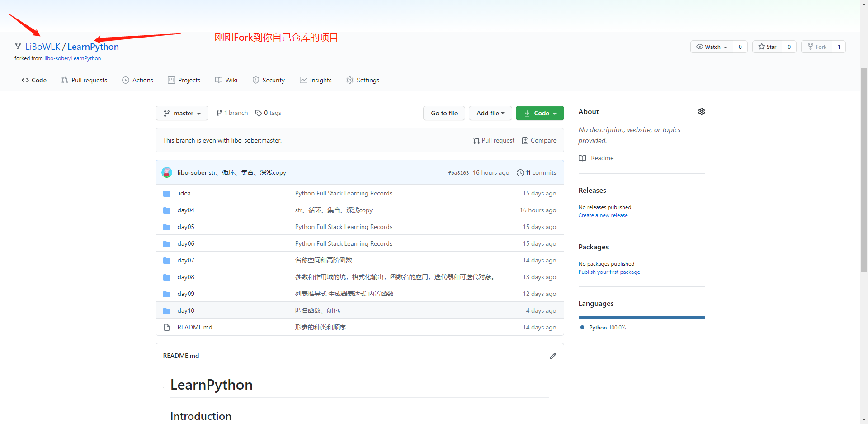Click the Go to file button
868x424 pixels.
click(444, 113)
